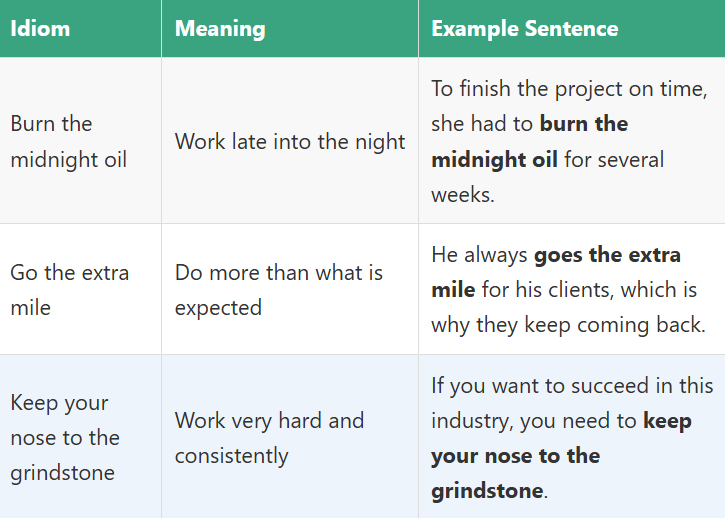The width and height of the screenshot is (725, 518).
Task: Click 'Do more than what is expected' meaning
Action: 278,289
